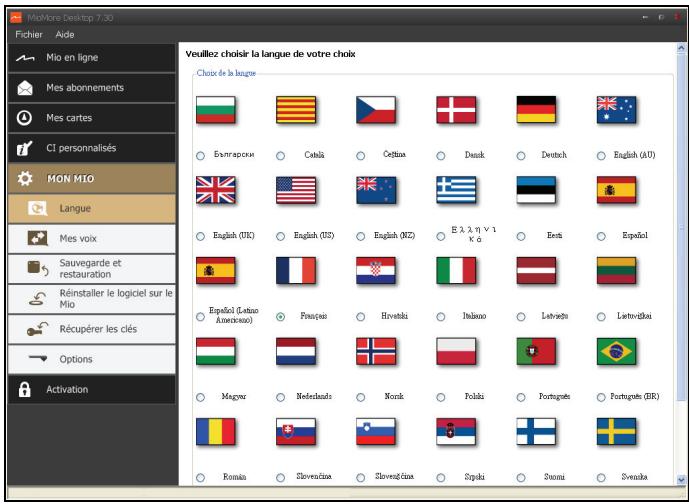This screenshot has height=504, width=689.
Task: Select the Español radio button
Action: pos(601,236)
